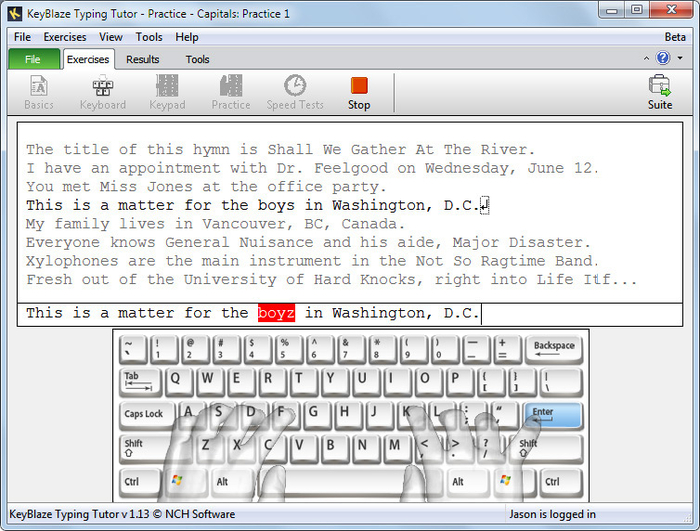Viewport: 700px width, 531px height.
Task: Click the highlighted Enter key on keyboard
Action: [x=553, y=416]
